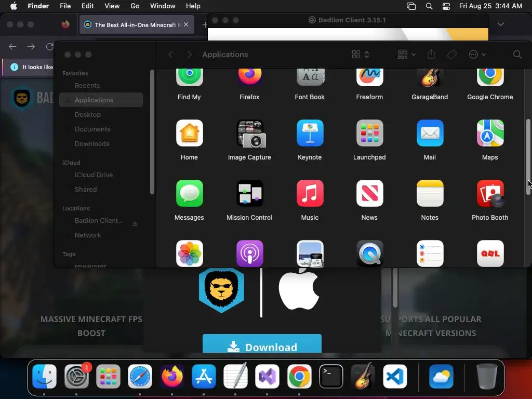The height and width of the screenshot is (399, 532).
Task: Open the View menu
Action: [x=112, y=6]
